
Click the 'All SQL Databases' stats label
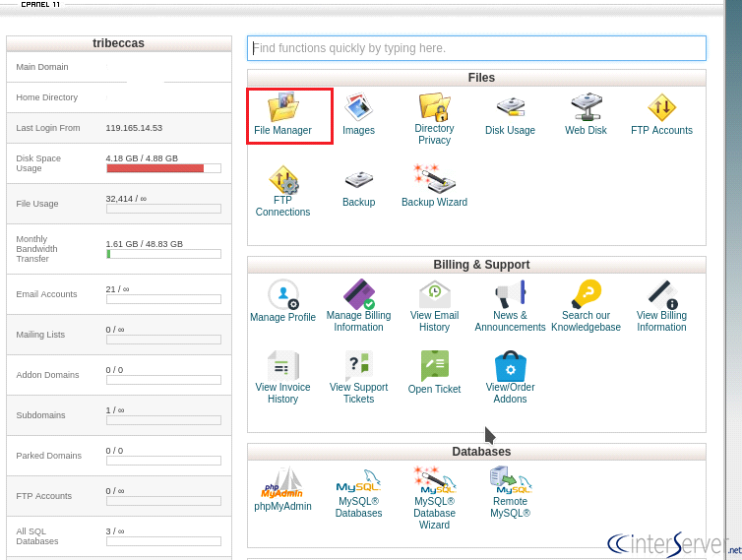[x=37, y=536]
